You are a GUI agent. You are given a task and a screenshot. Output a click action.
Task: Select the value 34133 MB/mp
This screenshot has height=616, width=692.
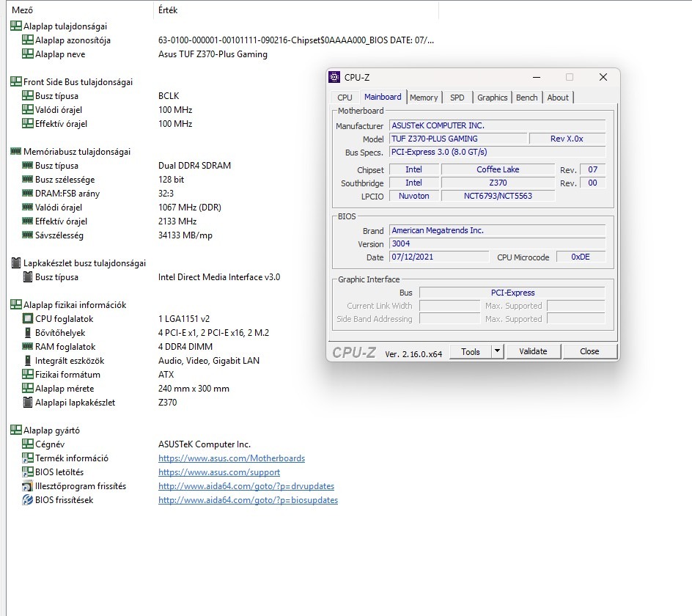(185, 235)
